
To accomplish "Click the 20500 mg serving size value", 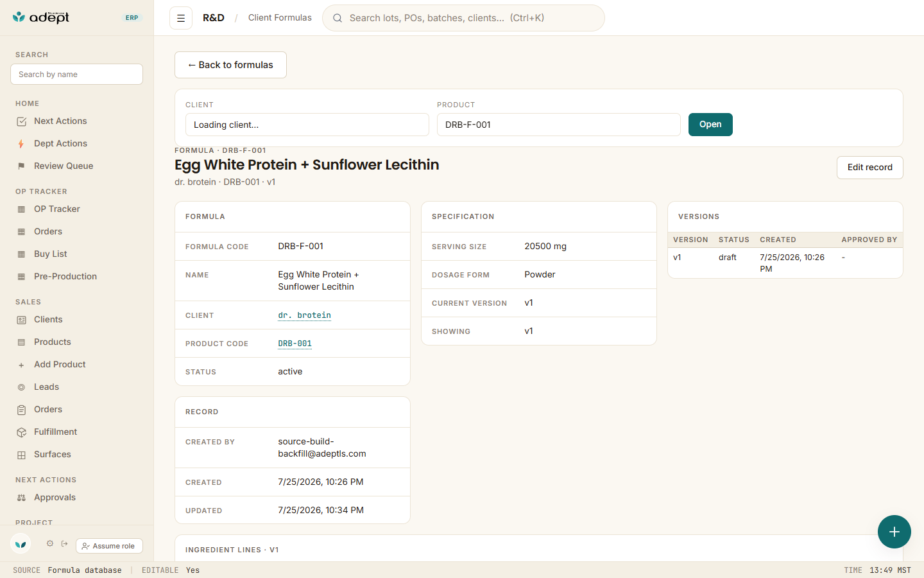I will (545, 247).
